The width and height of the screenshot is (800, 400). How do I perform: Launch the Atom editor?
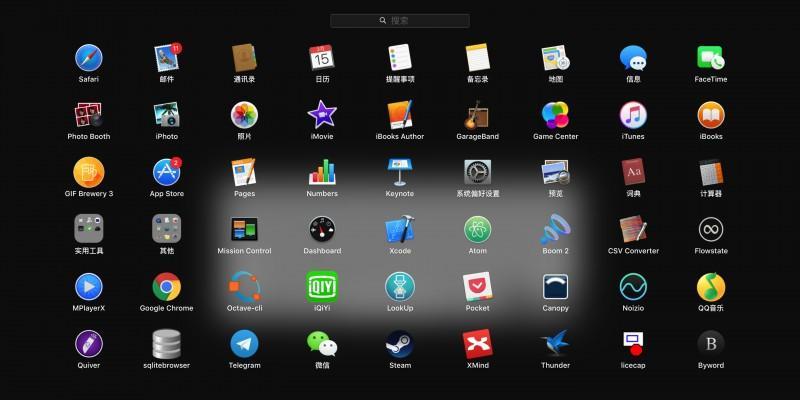click(x=478, y=229)
